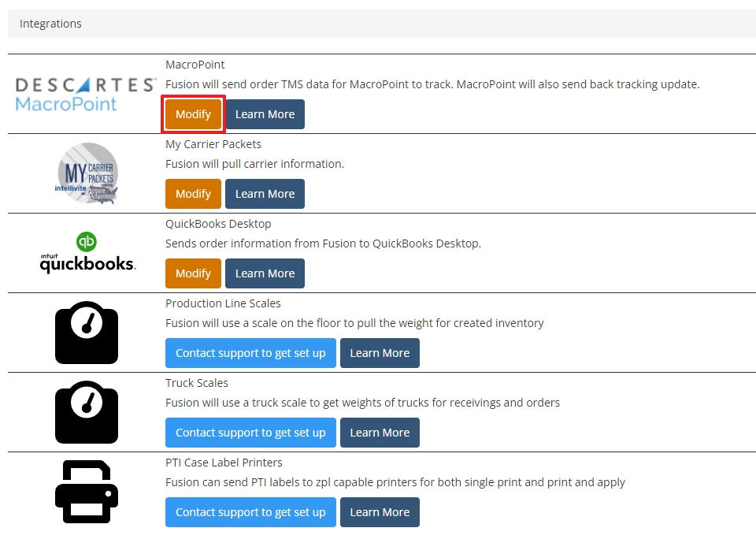Select the QuickBooks Desktop title text
This screenshot has width=756, height=539.
(x=218, y=224)
